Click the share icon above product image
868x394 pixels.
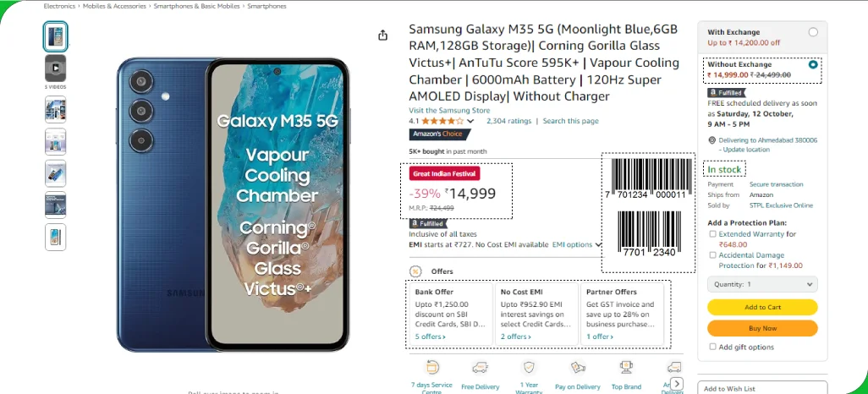tap(383, 35)
